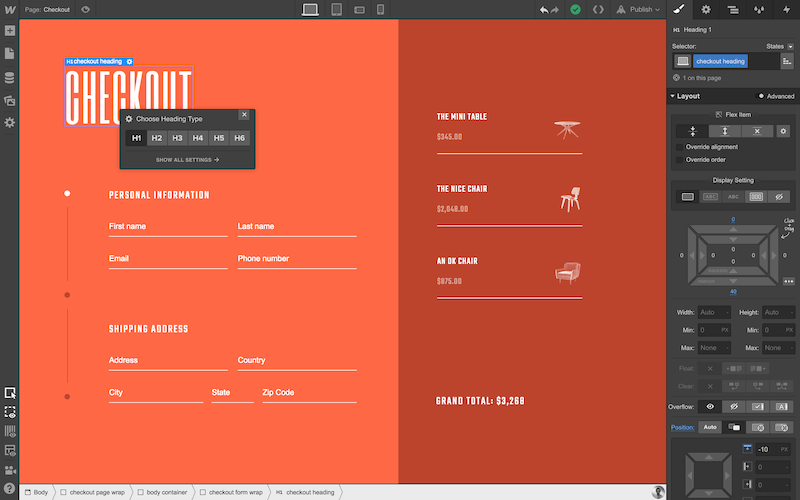Image resolution: width=800 pixels, height=500 pixels.
Task: Toggle the Advanced layout switch
Action: click(761, 96)
